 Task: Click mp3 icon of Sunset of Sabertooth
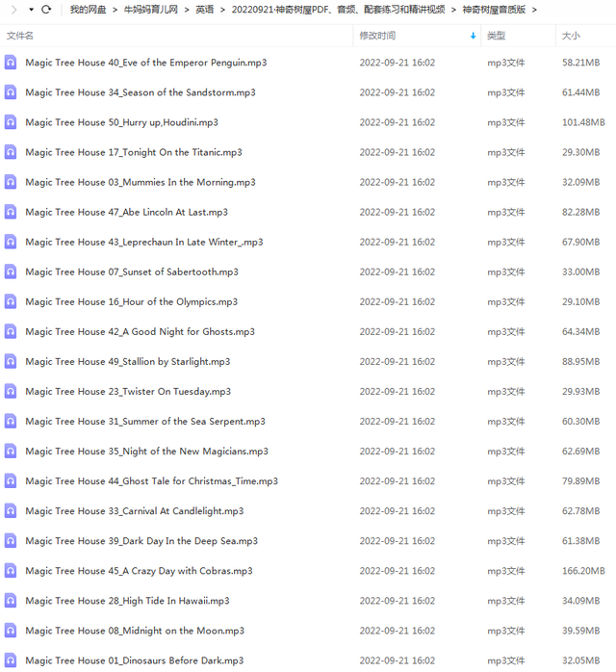(11, 271)
